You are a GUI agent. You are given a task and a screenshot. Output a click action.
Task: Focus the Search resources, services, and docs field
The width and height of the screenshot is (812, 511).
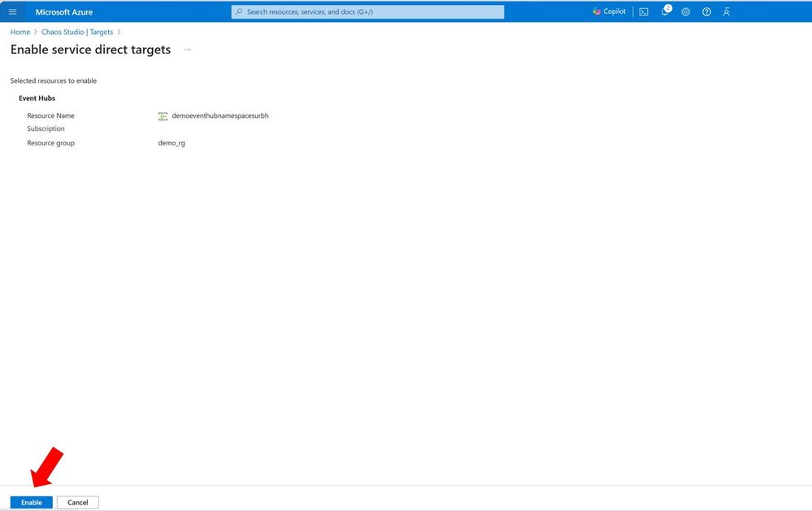click(x=367, y=11)
